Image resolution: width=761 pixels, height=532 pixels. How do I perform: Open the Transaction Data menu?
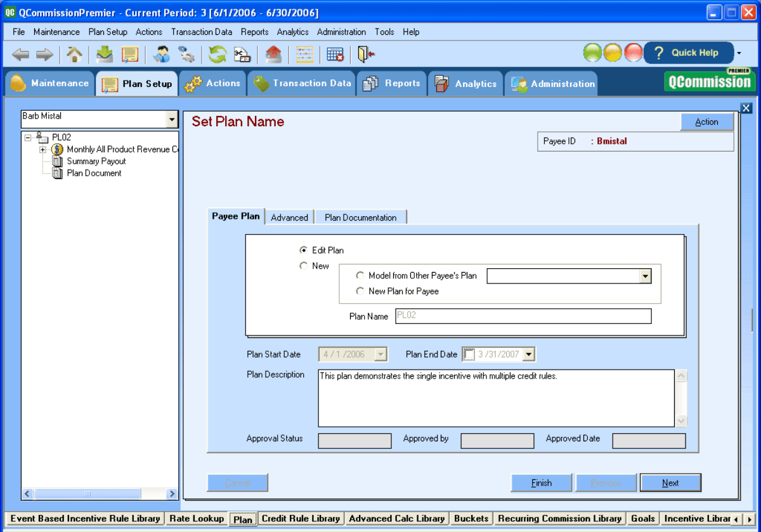[202, 32]
